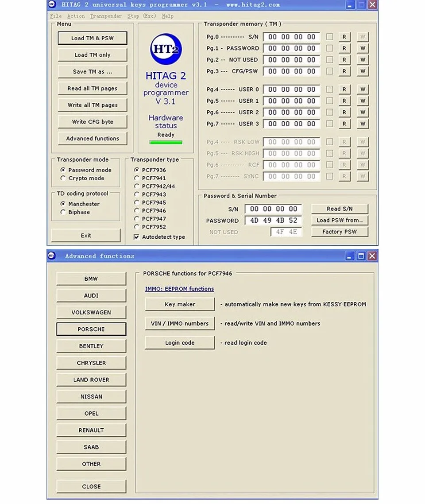Open IMMO: EEPROM functions link
425x504 pixels.
click(x=179, y=289)
